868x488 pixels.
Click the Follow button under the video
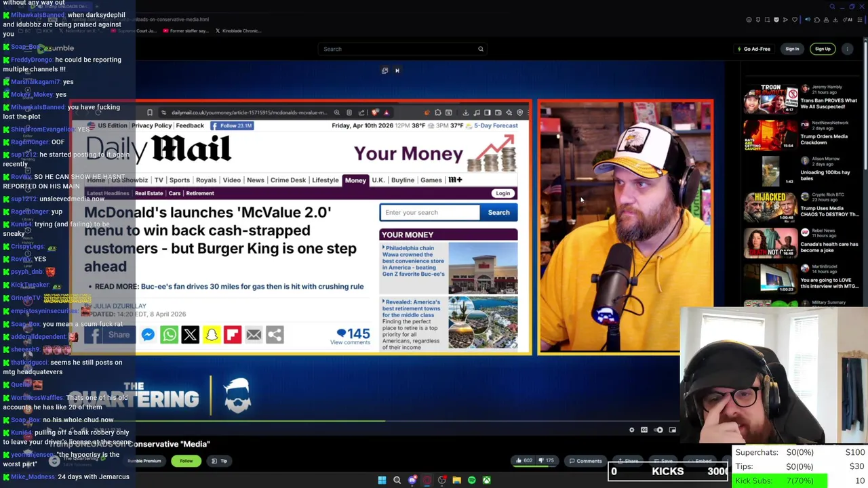click(x=186, y=461)
